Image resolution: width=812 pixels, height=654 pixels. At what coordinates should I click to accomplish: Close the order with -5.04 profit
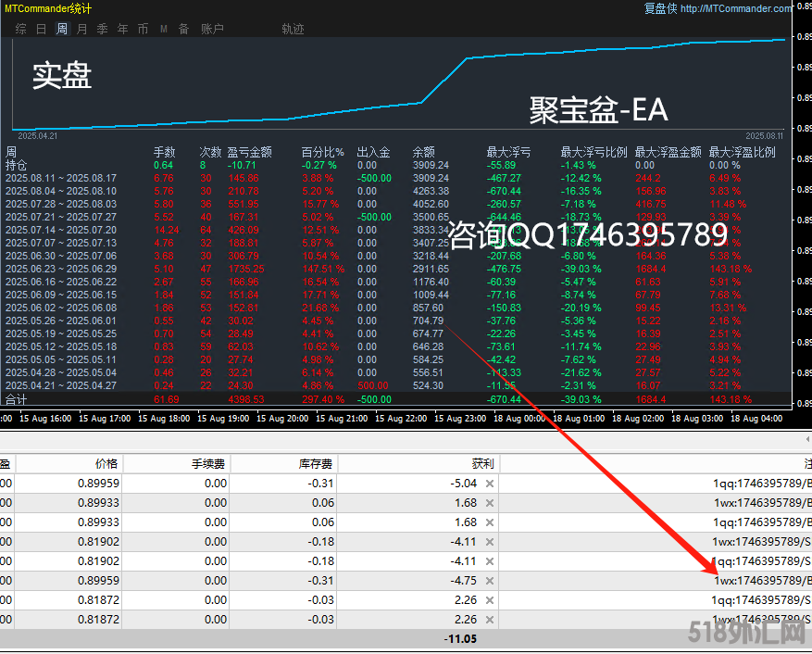tap(490, 483)
